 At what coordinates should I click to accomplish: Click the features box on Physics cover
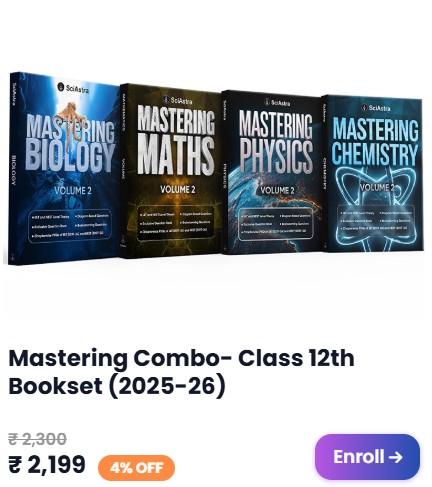click(x=276, y=224)
